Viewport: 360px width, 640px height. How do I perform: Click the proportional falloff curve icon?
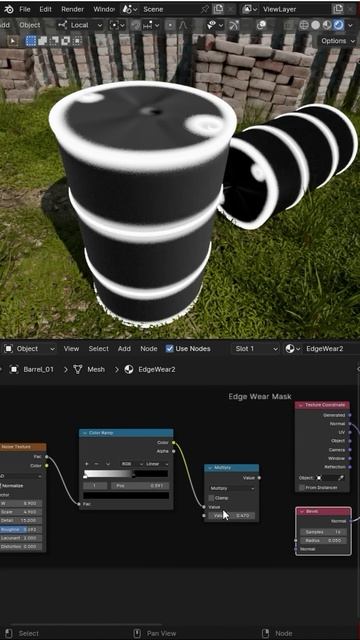[x=183, y=25]
